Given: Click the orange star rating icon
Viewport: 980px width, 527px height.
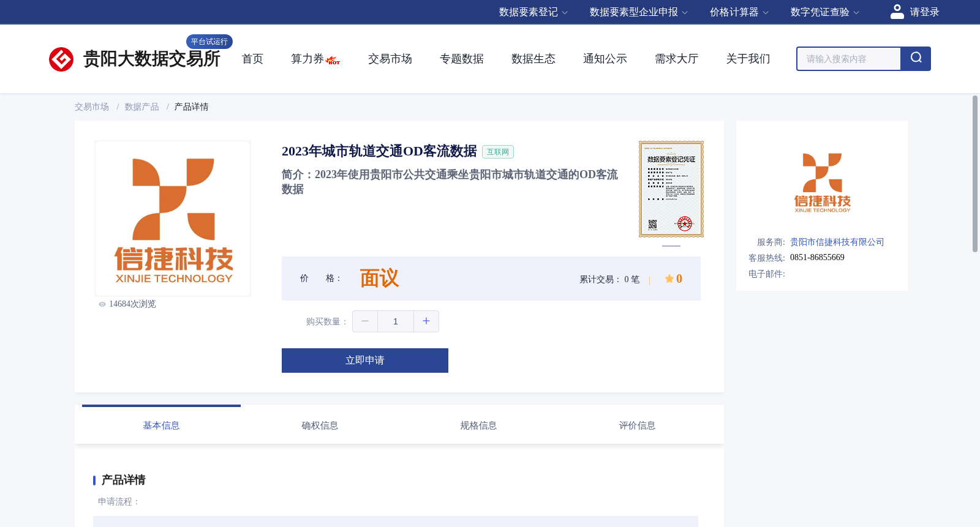Looking at the screenshot, I should pyautogui.click(x=669, y=279).
